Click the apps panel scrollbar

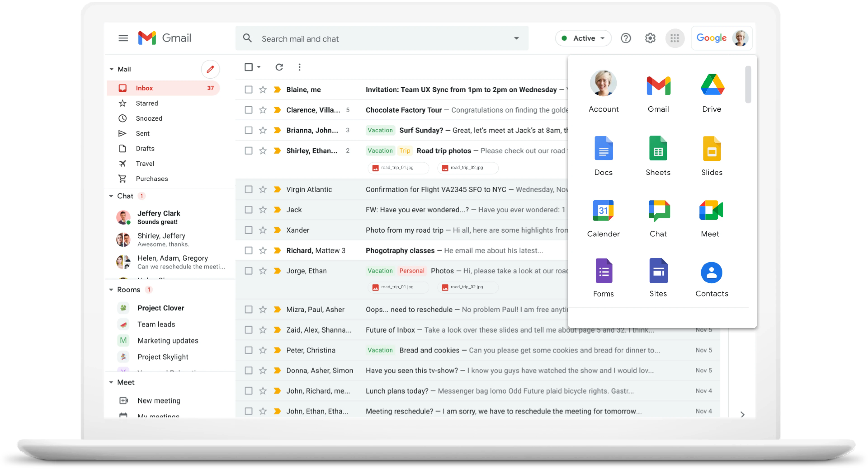pyautogui.click(x=748, y=85)
